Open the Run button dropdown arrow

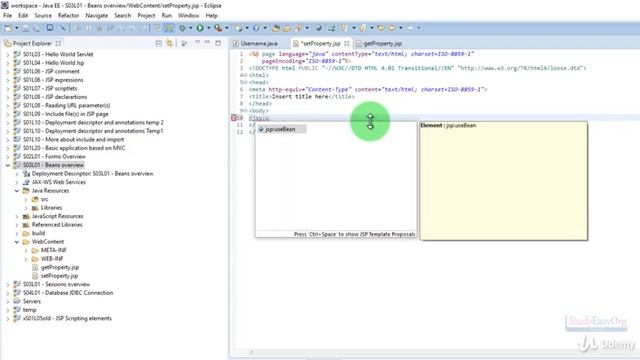[x=209, y=28]
